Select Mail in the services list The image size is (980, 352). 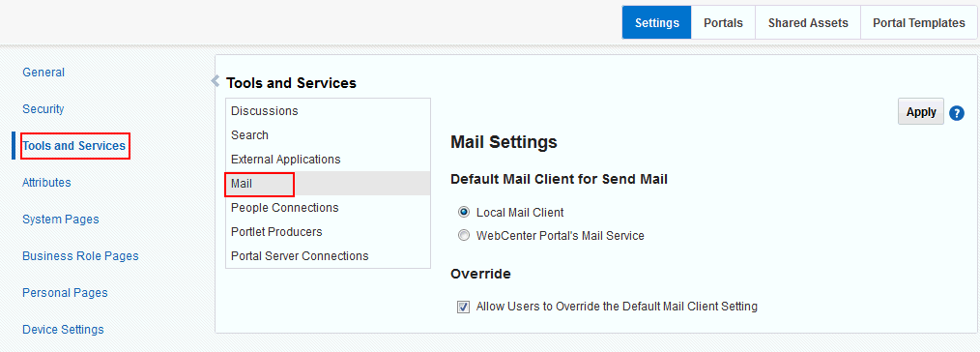(329, 183)
